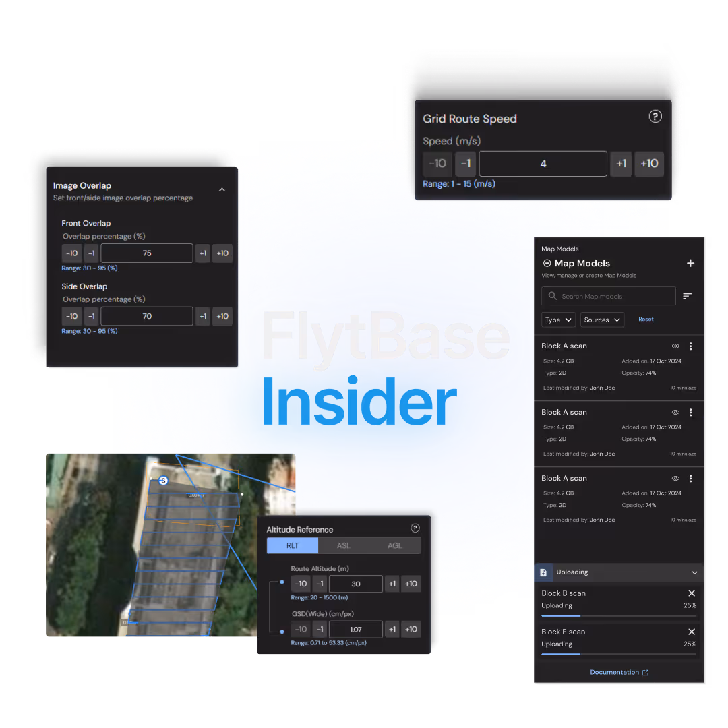The image size is (728, 728).
Task: Open options menu for the first Block A scan
Action: click(690, 346)
